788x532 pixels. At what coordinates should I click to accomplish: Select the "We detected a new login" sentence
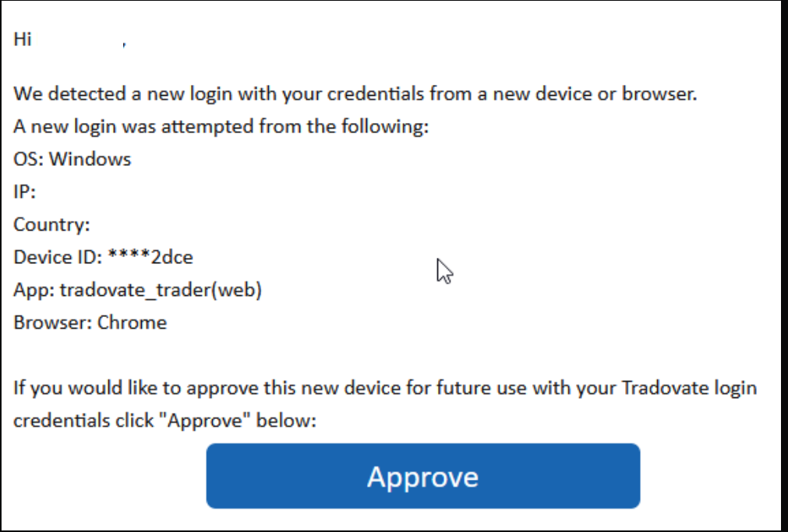tap(355, 94)
